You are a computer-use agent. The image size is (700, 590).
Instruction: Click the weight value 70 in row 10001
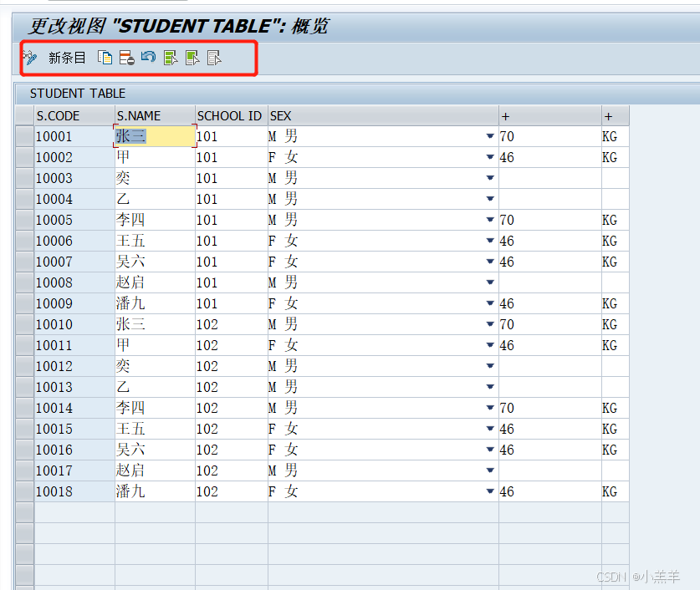coord(550,136)
